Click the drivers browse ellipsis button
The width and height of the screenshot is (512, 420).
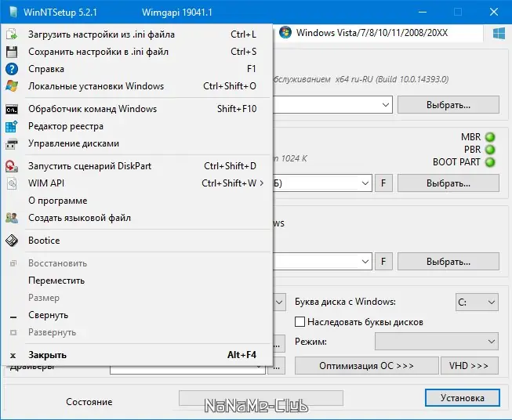[x=277, y=367]
